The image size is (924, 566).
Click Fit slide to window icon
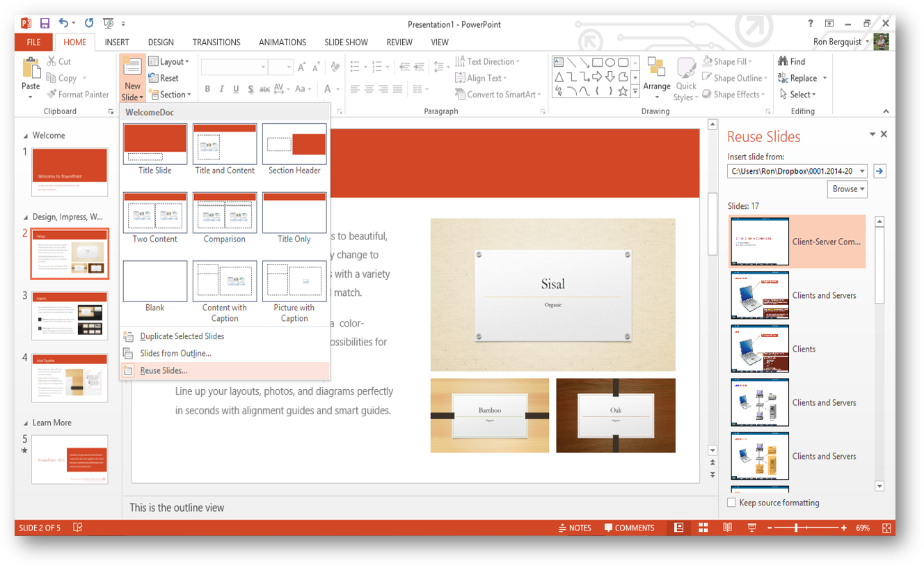point(886,528)
